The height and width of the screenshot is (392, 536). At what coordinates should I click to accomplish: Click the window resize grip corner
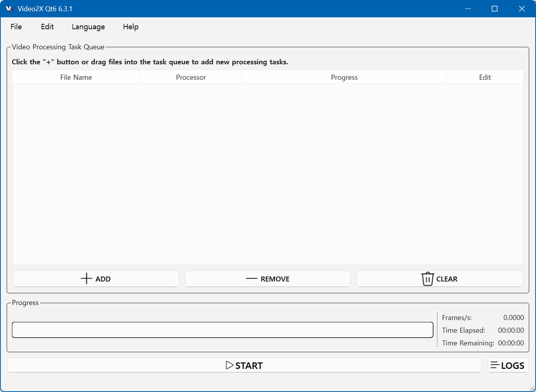[x=532, y=388]
